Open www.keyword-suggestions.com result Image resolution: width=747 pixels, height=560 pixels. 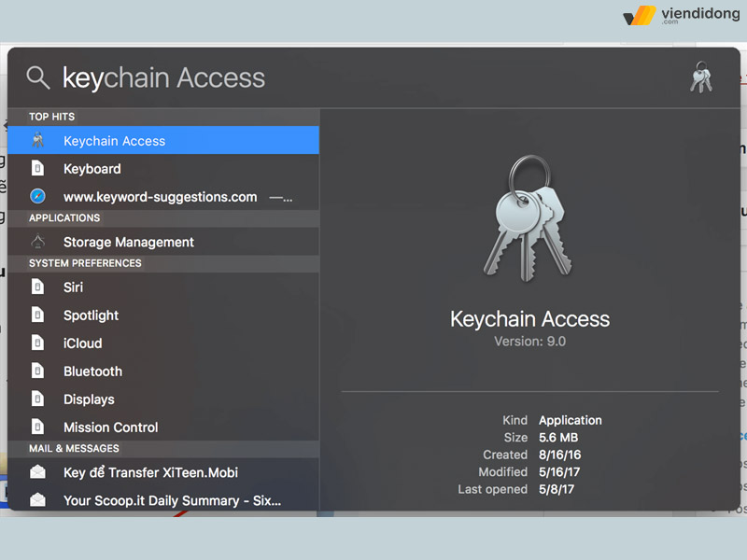point(163,197)
